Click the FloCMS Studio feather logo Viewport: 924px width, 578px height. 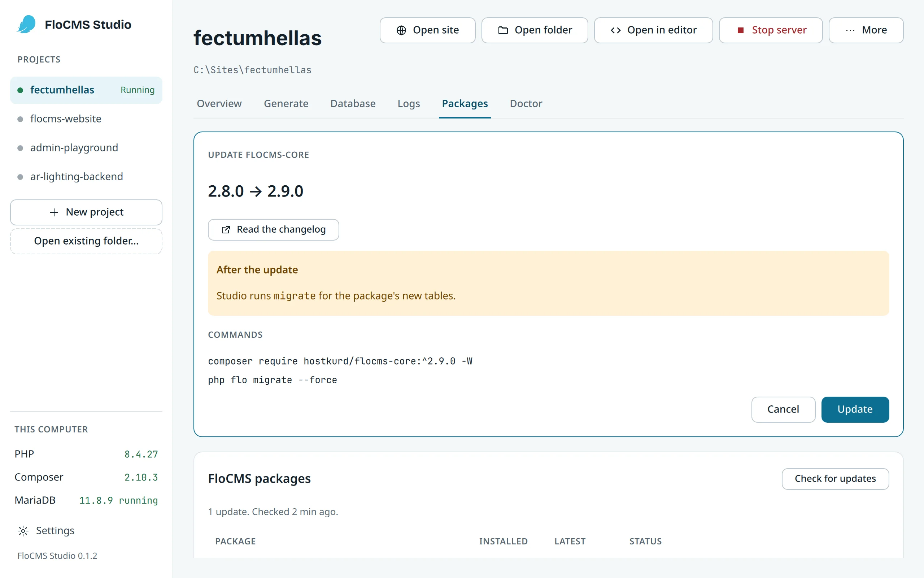27,25
